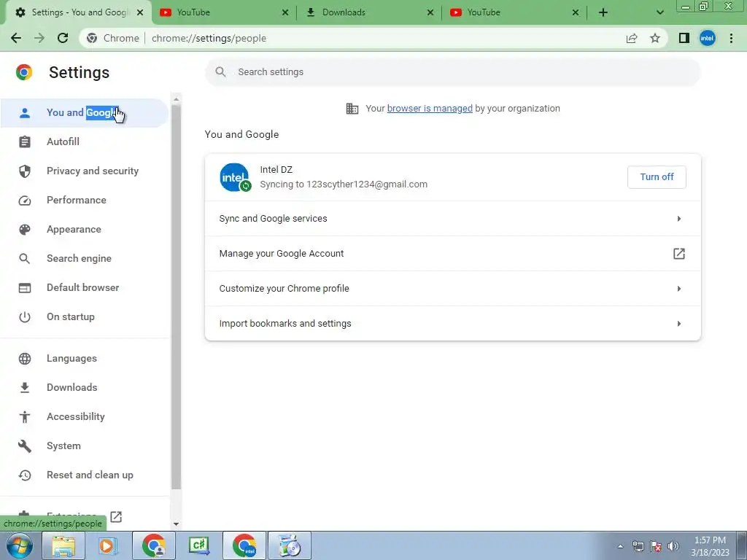
Task: Click the Search settings input field
Action: [x=452, y=72]
